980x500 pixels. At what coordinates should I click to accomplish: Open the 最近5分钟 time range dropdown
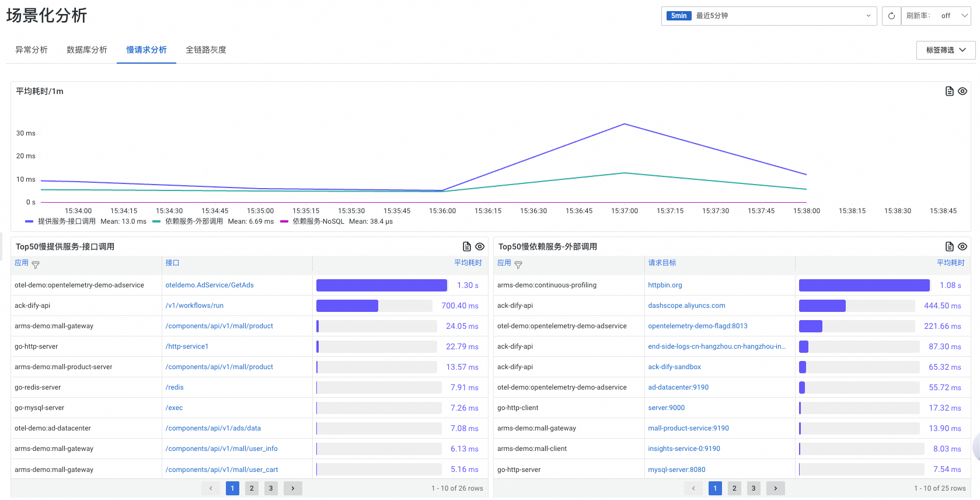point(769,16)
